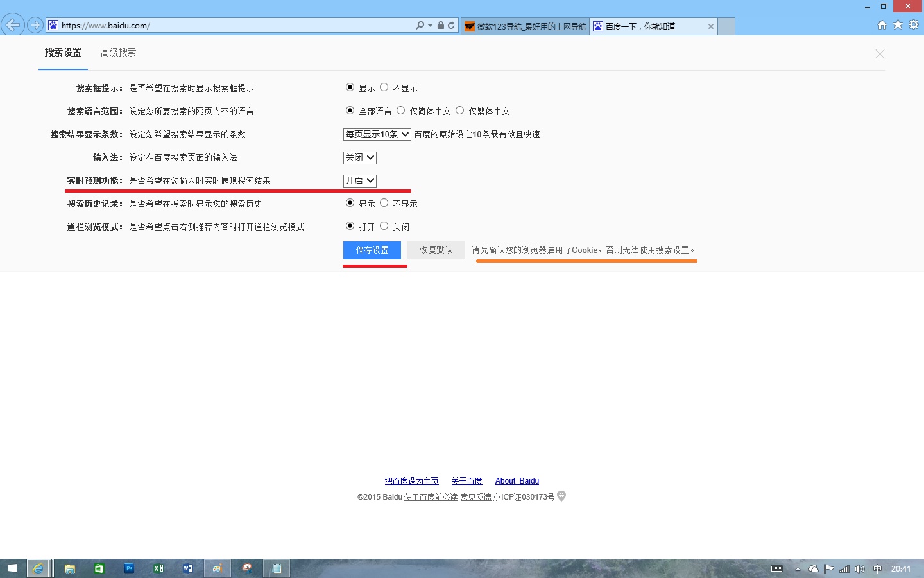Click the 京ICP证030173号 footer text
This screenshot has height=578, width=924.
point(524,497)
